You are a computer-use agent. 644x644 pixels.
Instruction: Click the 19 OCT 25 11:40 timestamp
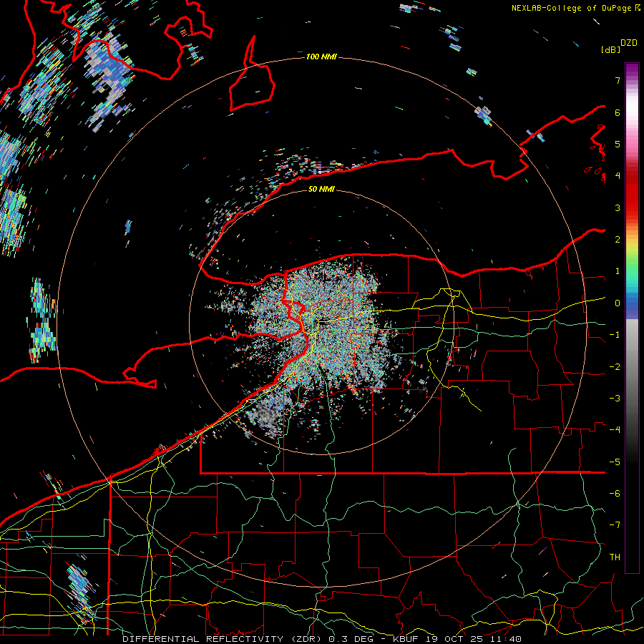click(473, 639)
